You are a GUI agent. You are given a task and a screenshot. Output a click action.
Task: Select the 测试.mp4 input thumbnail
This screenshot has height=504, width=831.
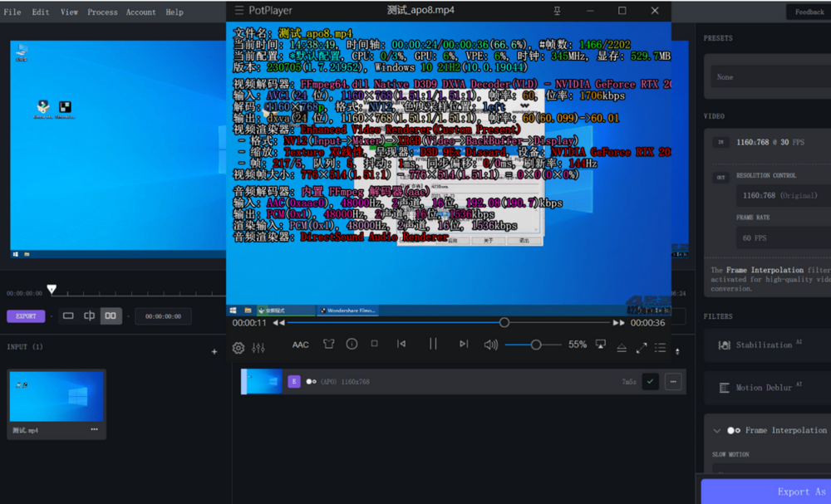pos(57,397)
